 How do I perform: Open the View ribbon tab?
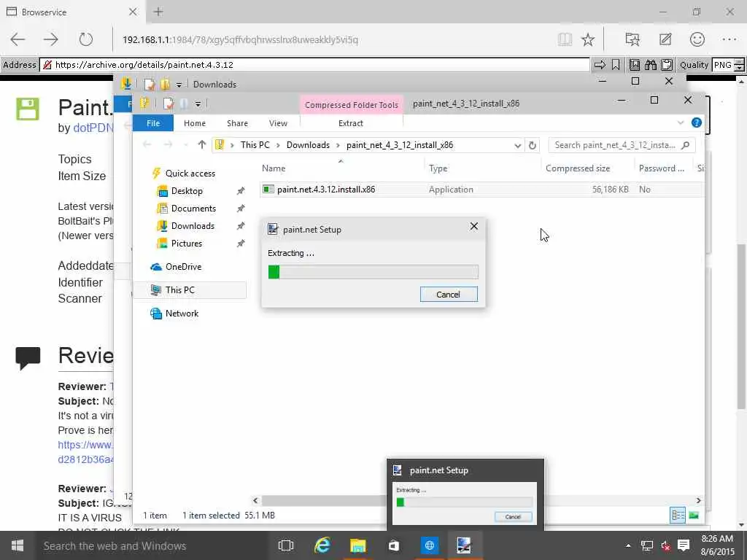tap(278, 122)
